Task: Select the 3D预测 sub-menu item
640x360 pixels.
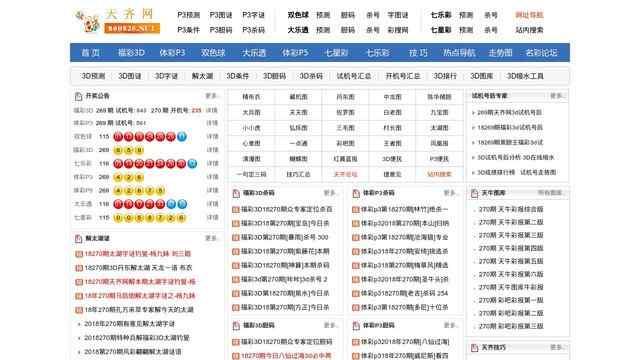Action: pyautogui.click(x=93, y=76)
